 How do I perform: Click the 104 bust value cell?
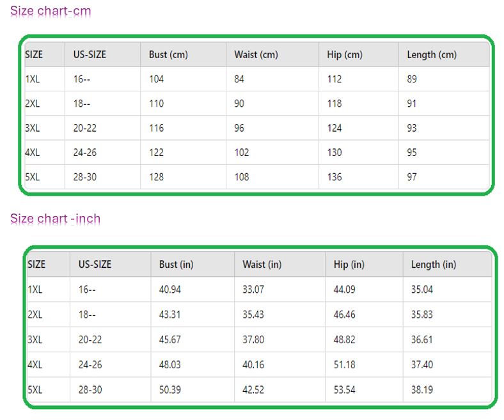click(x=157, y=79)
